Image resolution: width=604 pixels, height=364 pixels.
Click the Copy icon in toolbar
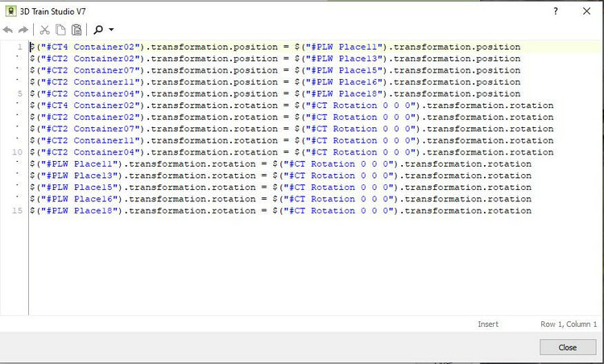tap(60, 30)
